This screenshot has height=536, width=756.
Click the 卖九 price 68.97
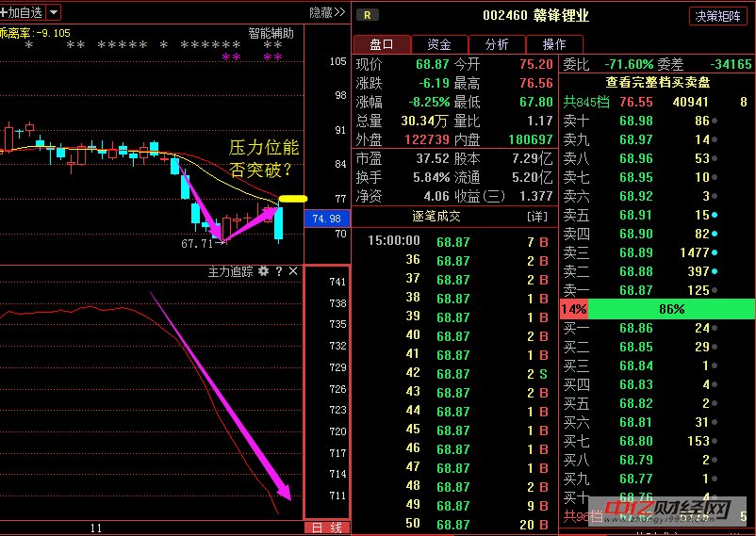click(x=636, y=139)
